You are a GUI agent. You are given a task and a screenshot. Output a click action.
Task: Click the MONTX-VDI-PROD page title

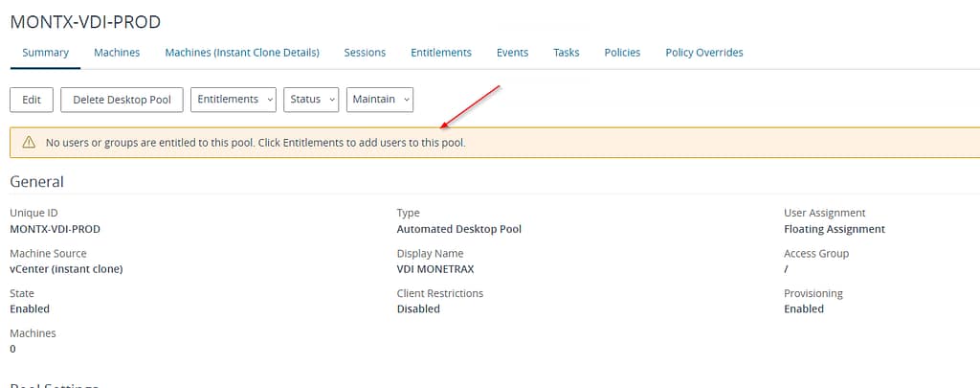(85, 21)
